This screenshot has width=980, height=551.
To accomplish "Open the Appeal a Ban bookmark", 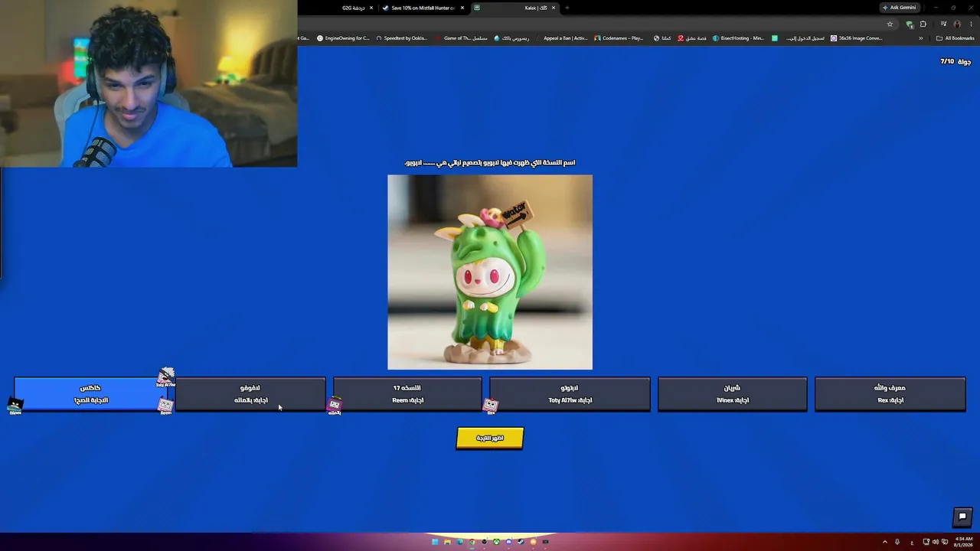I will point(561,38).
